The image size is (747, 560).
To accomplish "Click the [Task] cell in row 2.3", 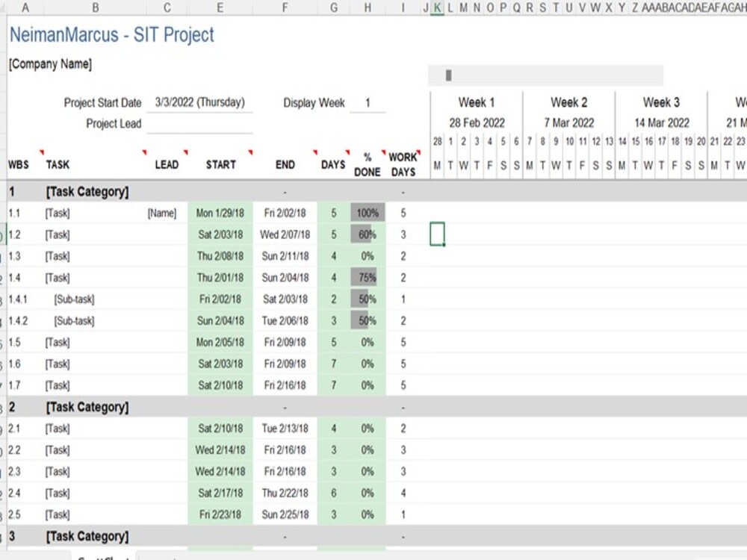I will click(x=58, y=471).
